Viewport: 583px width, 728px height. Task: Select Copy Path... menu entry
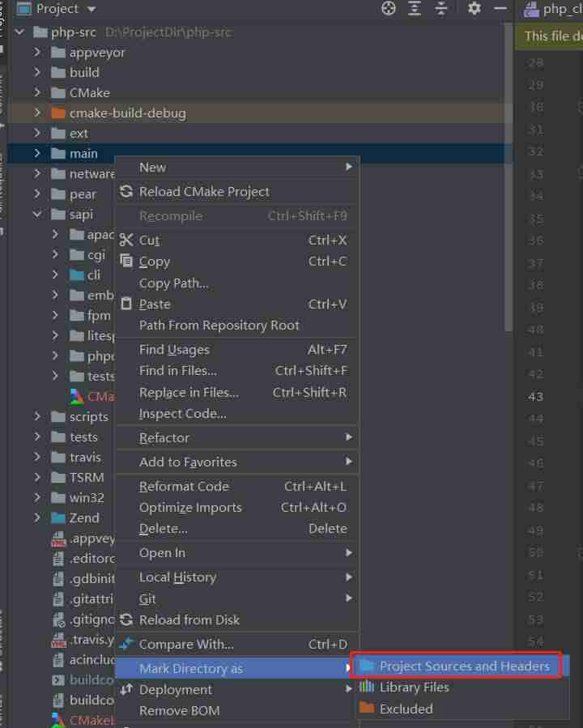pyautogui.click(x=236, y=283)
